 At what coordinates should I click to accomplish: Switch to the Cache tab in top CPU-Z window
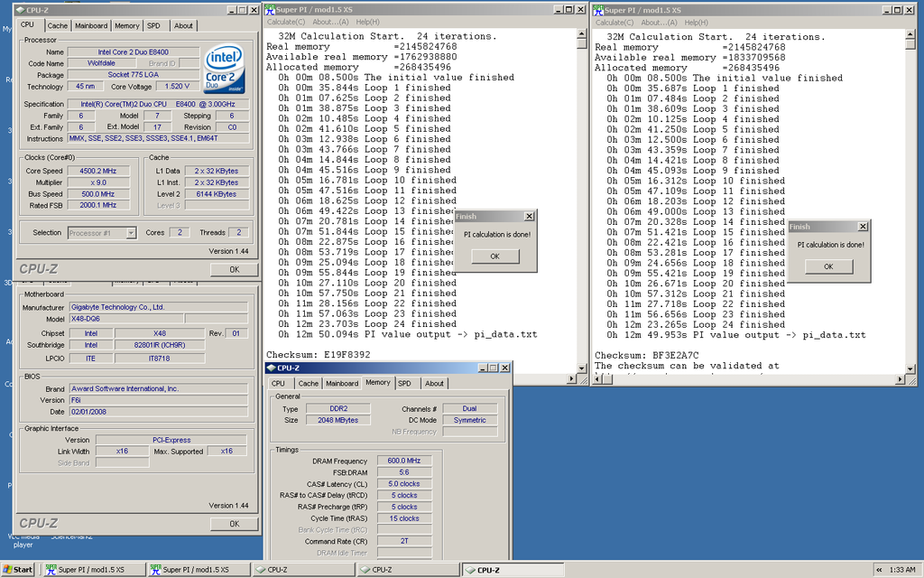pos(58,26)
